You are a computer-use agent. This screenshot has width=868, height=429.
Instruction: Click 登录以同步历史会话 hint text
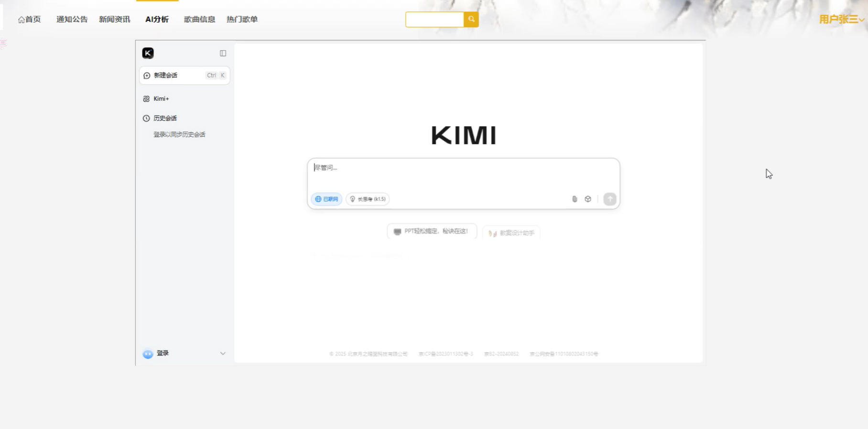[x=179, y=135]
